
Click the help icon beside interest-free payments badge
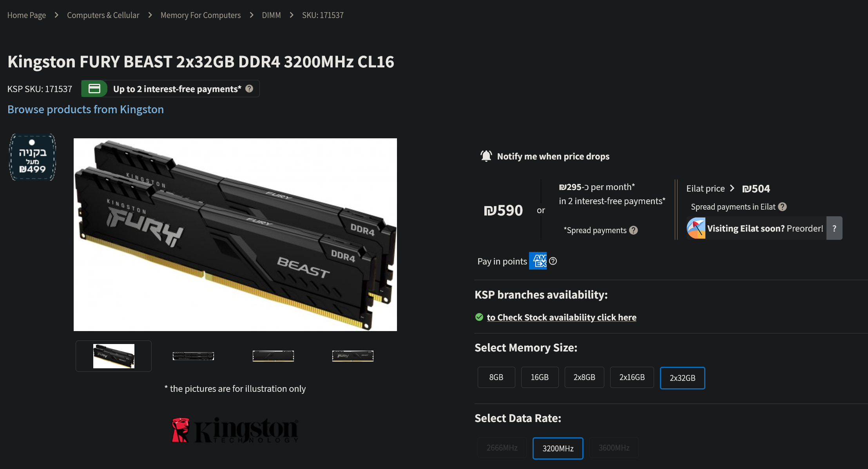pos(249,89)
